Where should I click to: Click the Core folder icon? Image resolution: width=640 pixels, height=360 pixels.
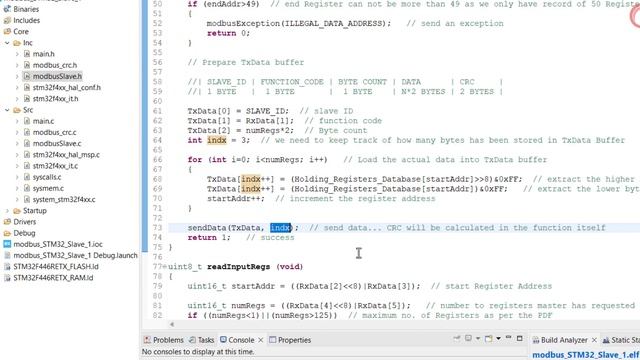7,31
